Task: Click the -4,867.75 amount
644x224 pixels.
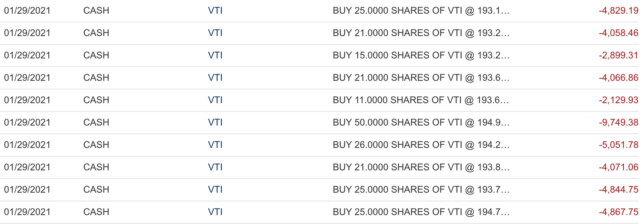Action: [619, 212]
